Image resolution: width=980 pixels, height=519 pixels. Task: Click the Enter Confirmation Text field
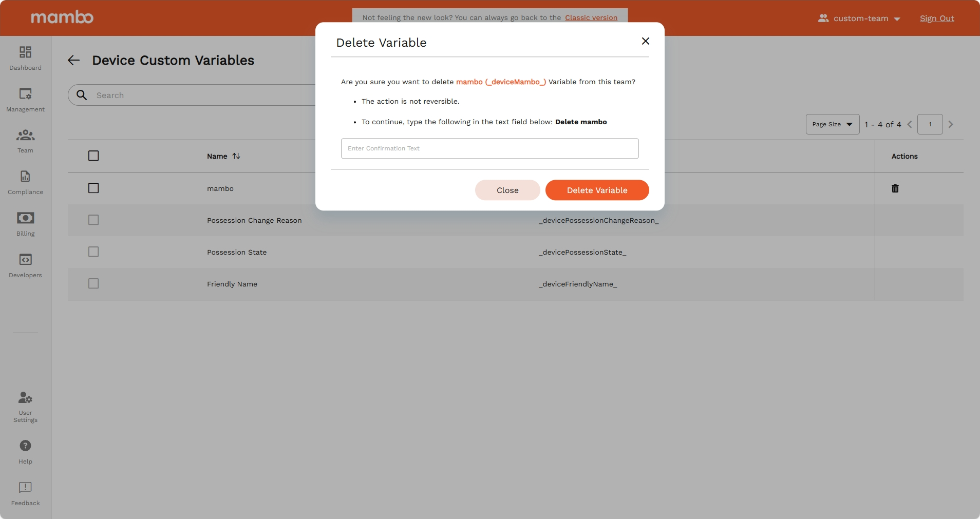click(x=489, y=148)
